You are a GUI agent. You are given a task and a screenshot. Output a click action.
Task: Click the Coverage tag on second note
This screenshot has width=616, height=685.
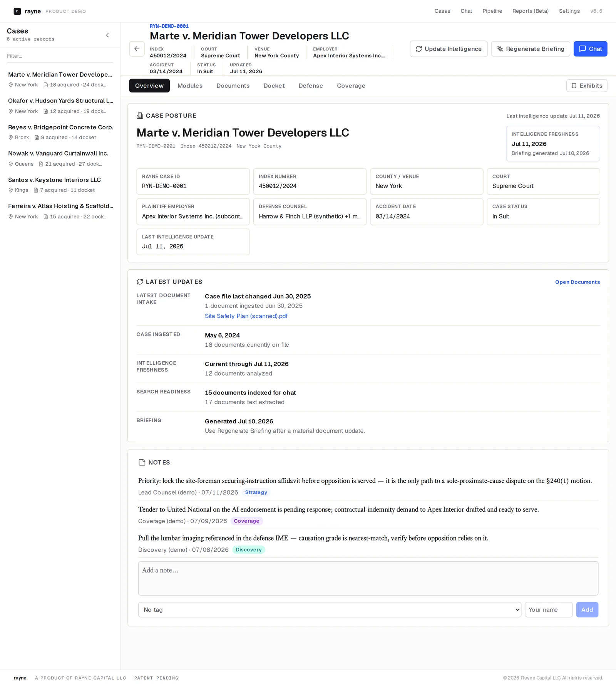click(x=246, y=521)
